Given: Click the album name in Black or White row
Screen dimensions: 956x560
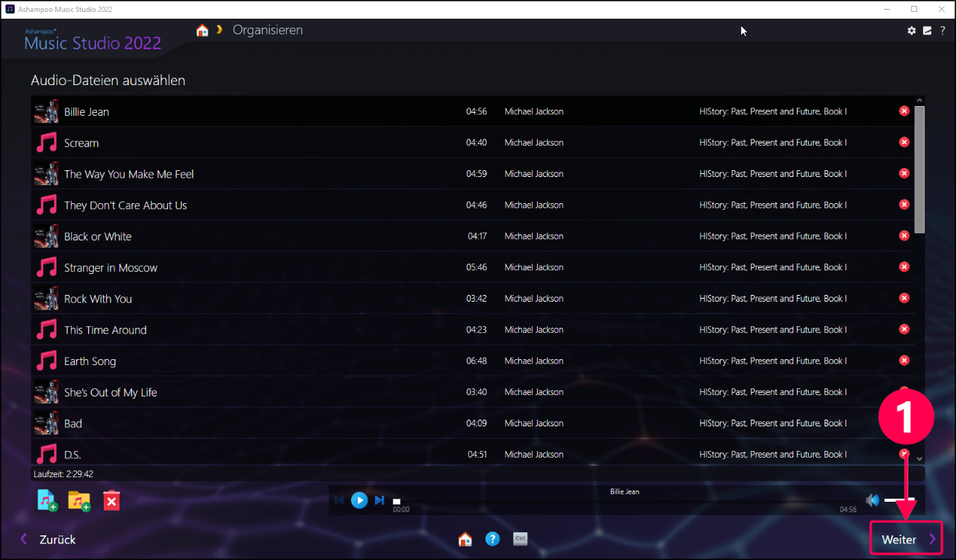Looking at the screenshot, I should pos(773,236).
